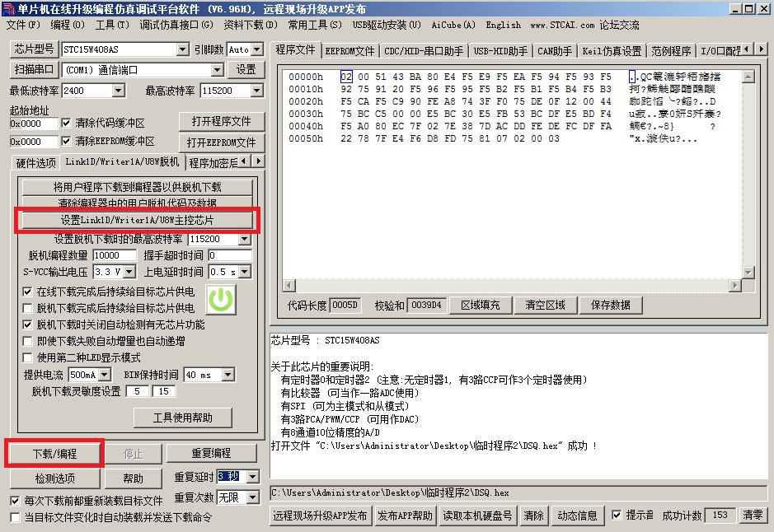Toggle 每次下载前都重新装载目标文件 checkbox
The image size is (774, 532).
16,501
